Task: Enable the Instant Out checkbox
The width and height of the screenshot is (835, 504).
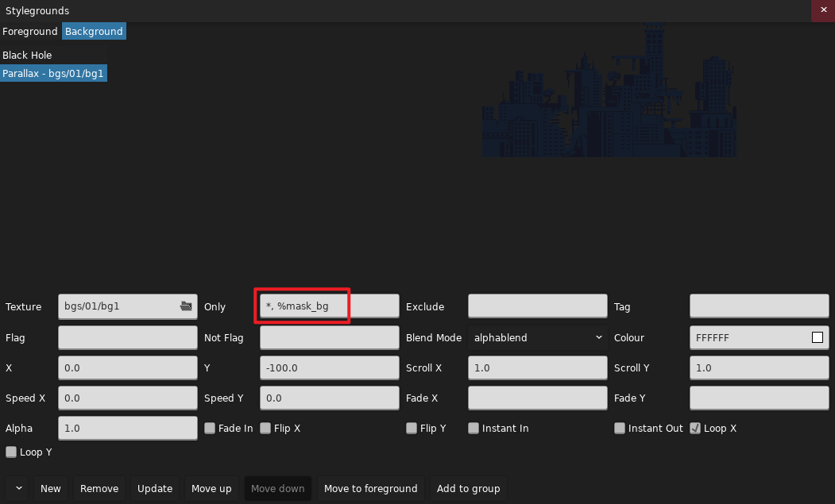Action: [x=620, y=429]
